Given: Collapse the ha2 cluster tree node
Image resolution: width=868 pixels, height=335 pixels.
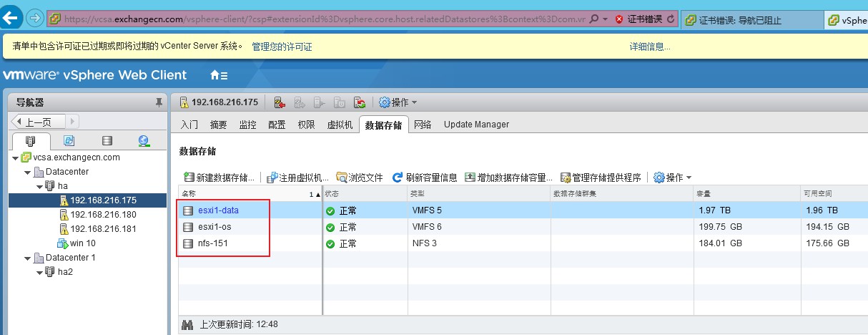Looking at the screenshot, I should (39, 272).
